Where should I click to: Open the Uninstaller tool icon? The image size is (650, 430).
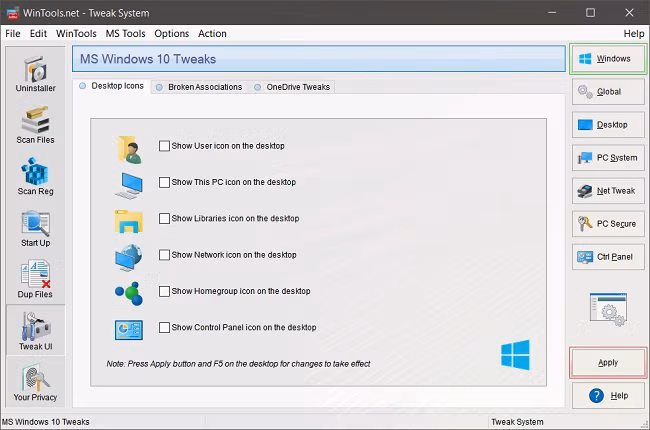tap(35, 73)
